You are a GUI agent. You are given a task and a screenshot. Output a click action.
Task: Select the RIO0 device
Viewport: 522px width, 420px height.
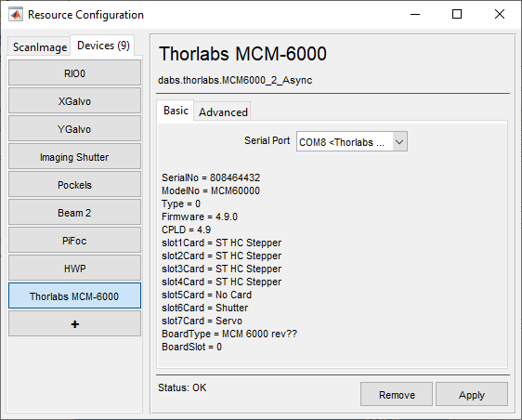(74, 73)
